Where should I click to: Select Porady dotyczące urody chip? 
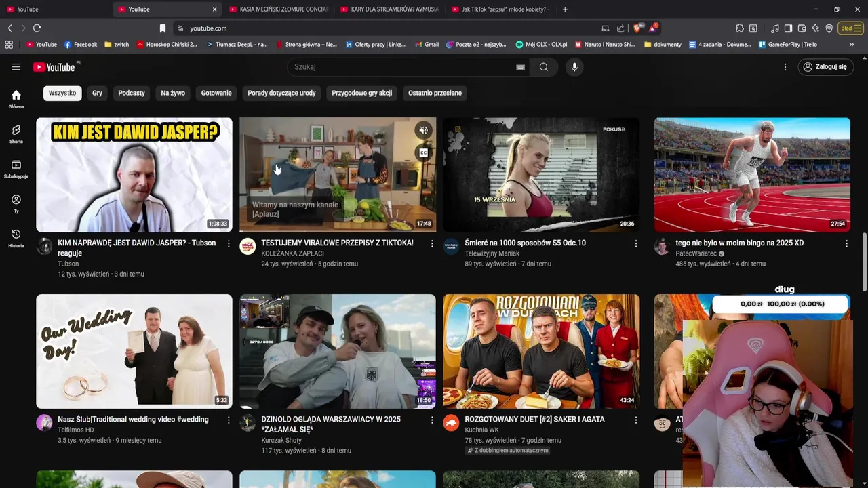(281, 93)
